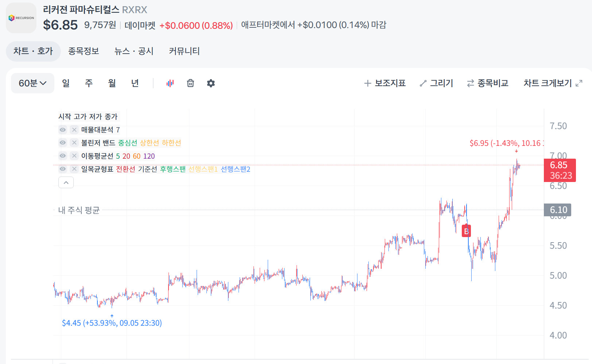This screenshot has width=592, height=364.
Task: Open the 60분 interval dropdown
Action: pyautogui.click(x=32, y=83)
